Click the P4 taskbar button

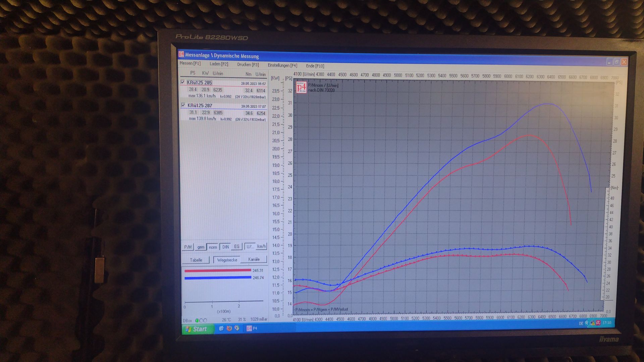252,328
